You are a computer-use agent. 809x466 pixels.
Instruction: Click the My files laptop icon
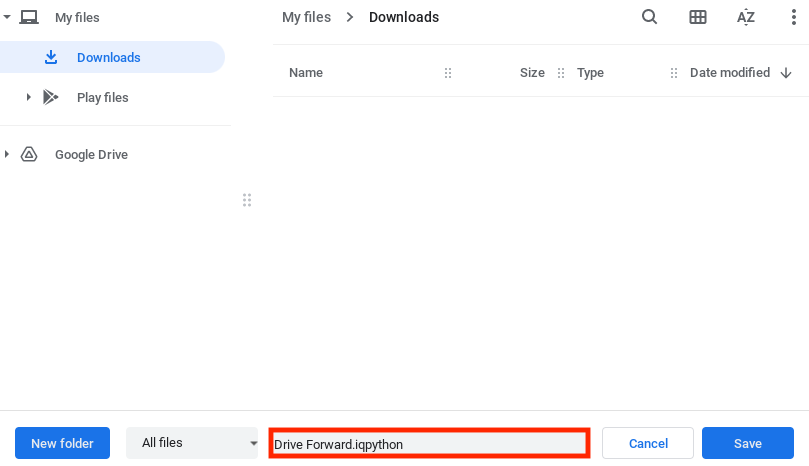click(x=29, y=18)
